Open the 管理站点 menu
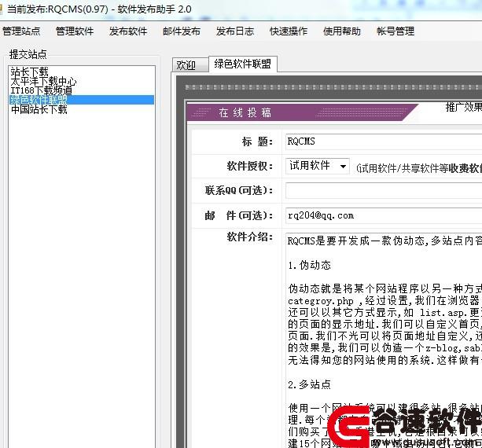 point(21,31)
